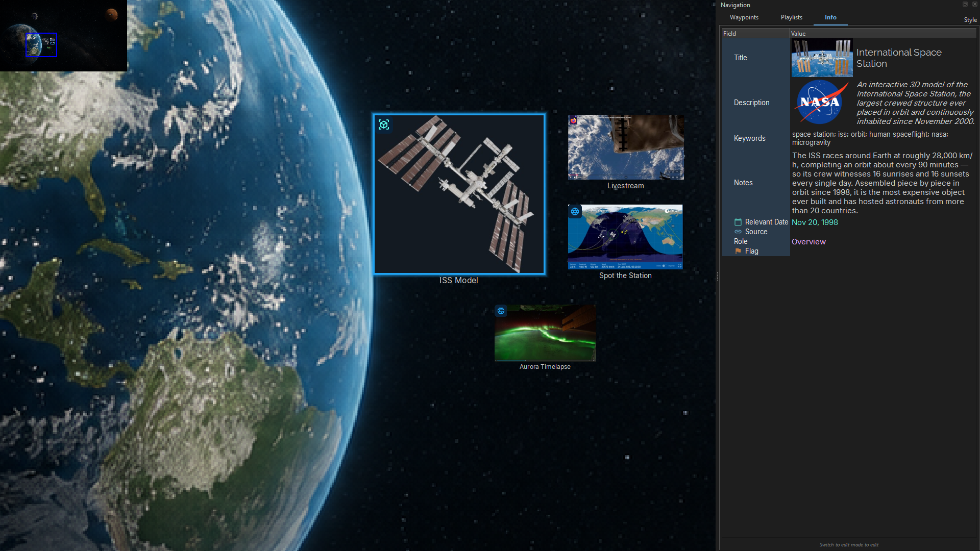
Task: Open the Playlists tab
Action: tap(791, 17)
